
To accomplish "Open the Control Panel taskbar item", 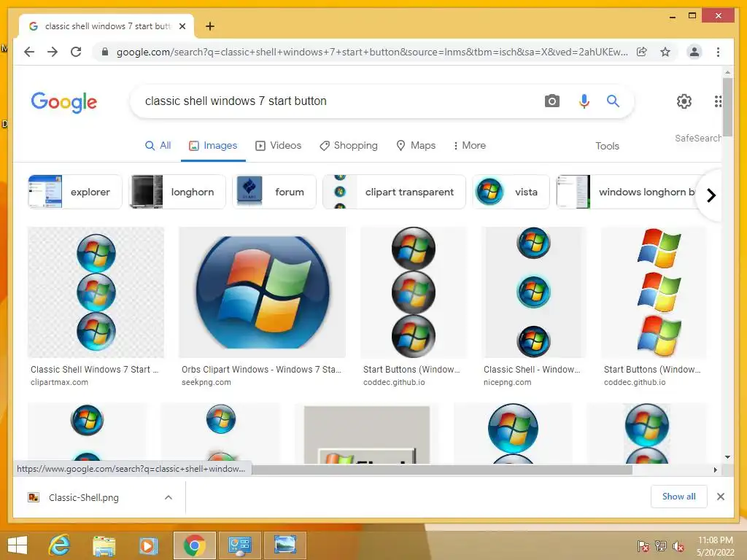I will pos(239,545).
